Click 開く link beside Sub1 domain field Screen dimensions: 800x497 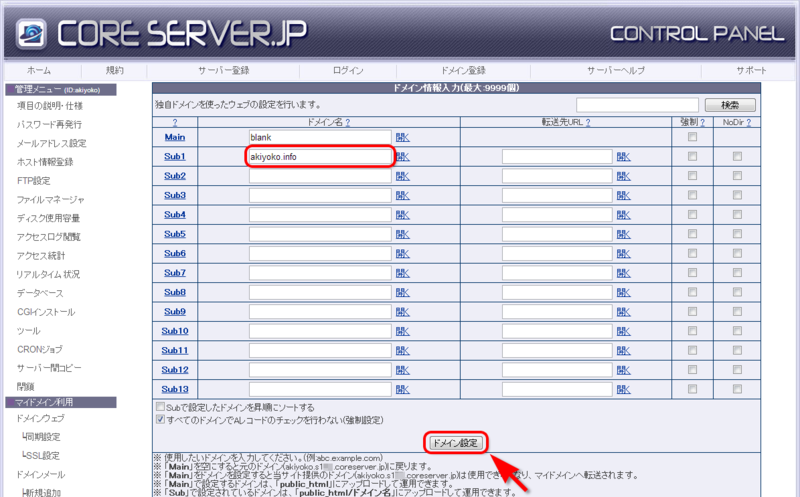403,157
